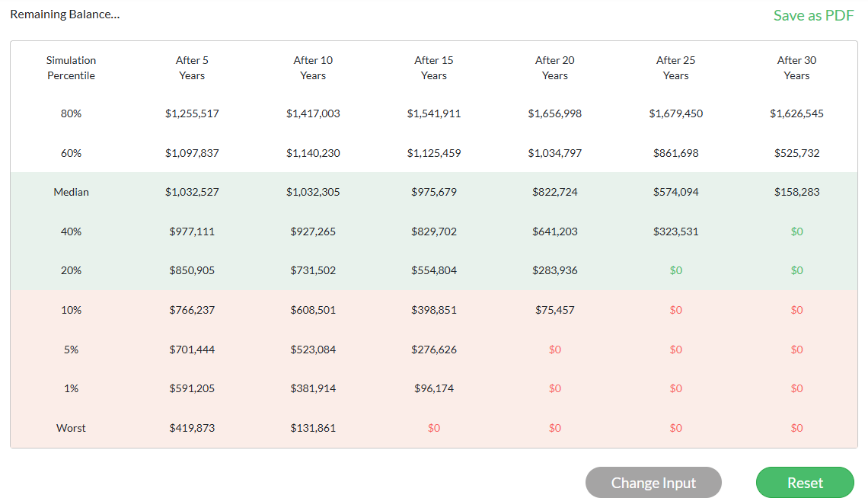Select the Simulation Percentile column header

71,68
